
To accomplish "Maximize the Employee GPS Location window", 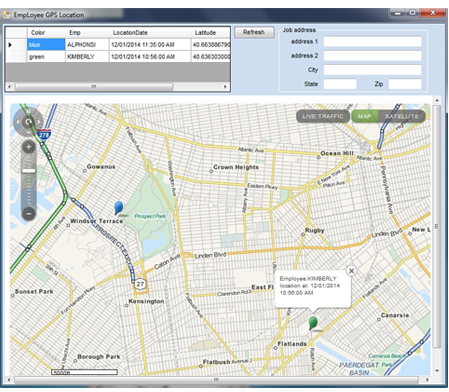I will click(x=412, y=13).
